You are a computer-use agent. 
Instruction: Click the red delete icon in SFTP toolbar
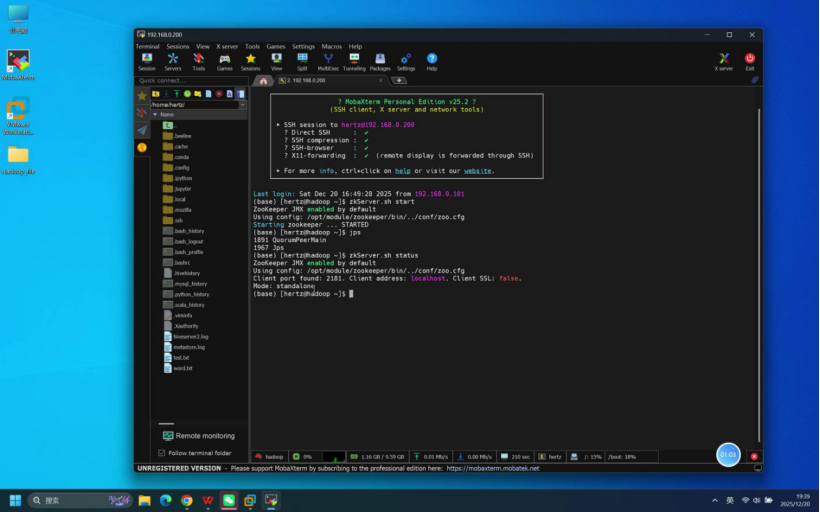coord(219,94)
